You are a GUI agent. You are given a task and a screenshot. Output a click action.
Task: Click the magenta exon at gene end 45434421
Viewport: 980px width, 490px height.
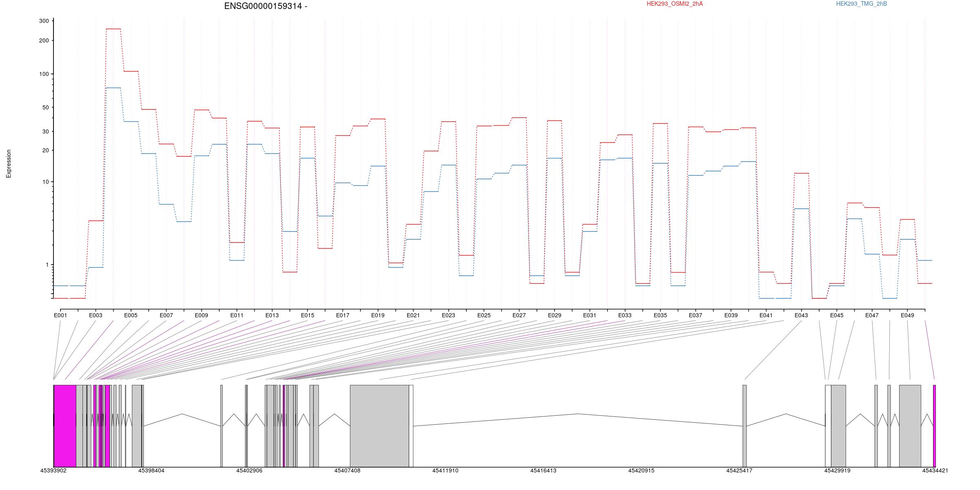[x=934, y=426]
